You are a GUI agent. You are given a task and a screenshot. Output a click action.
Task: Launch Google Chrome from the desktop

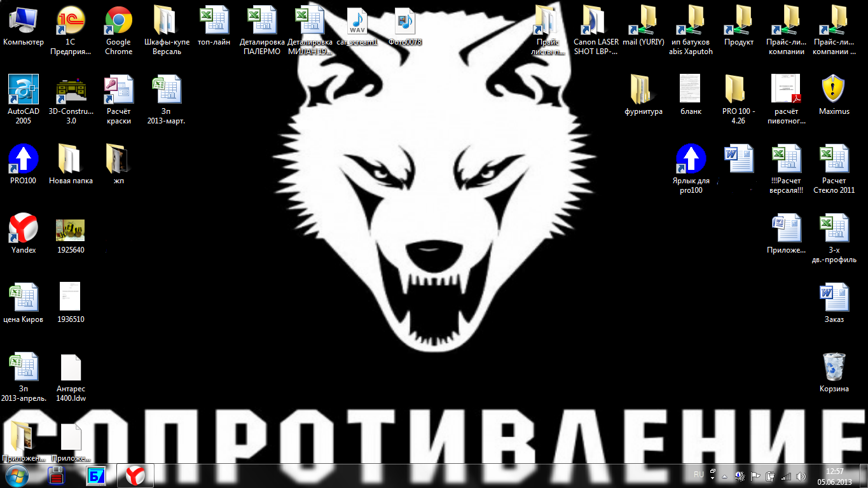tap(118, 22)
